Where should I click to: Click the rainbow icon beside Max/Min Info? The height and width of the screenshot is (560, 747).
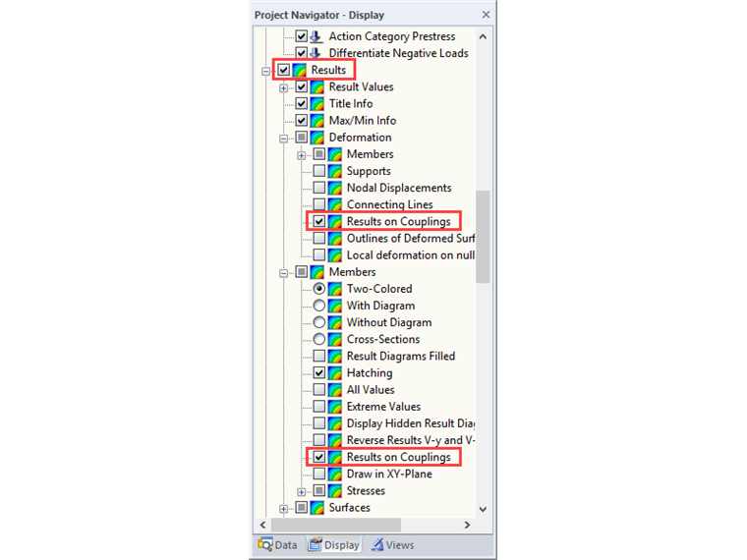[x=317, y=121]
